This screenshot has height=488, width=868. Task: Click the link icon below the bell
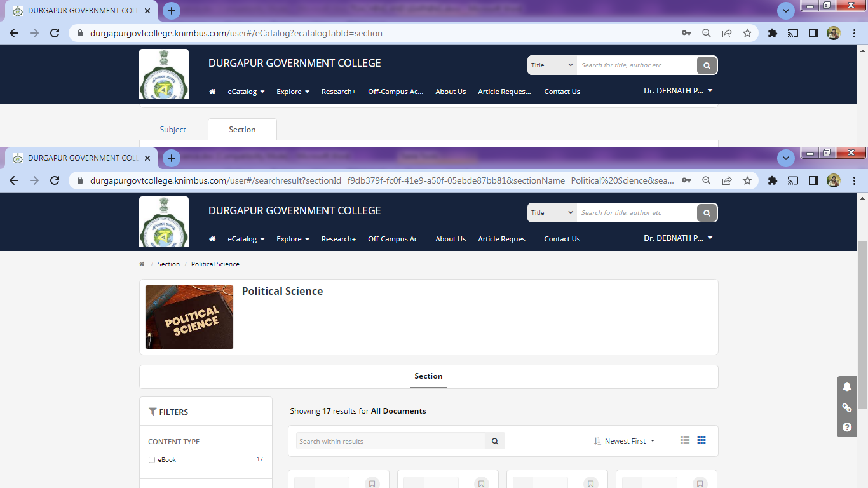point(847,407)
